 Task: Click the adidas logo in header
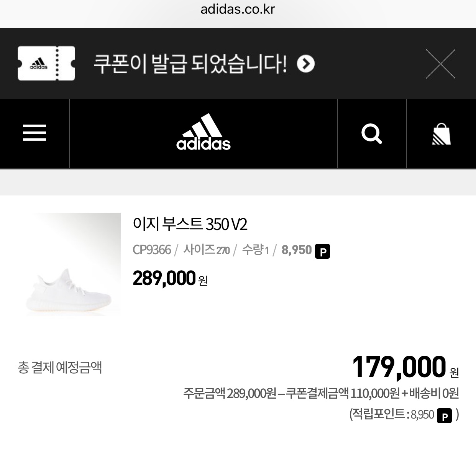coord(204,133)
